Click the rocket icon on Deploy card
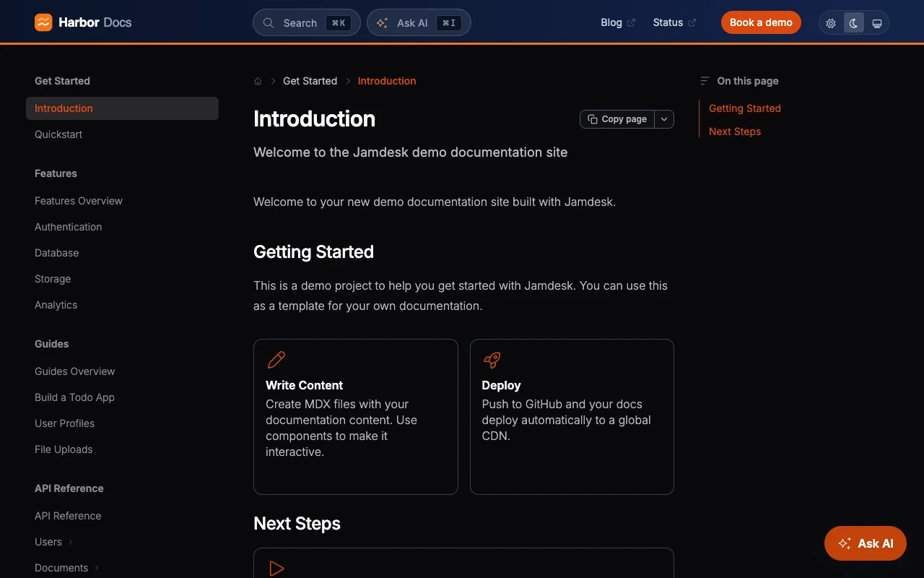 [492, 360]
